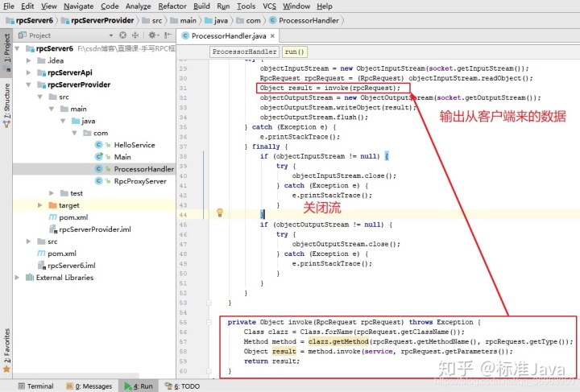Collapse the rpcServer6 root node

point(17,48)
